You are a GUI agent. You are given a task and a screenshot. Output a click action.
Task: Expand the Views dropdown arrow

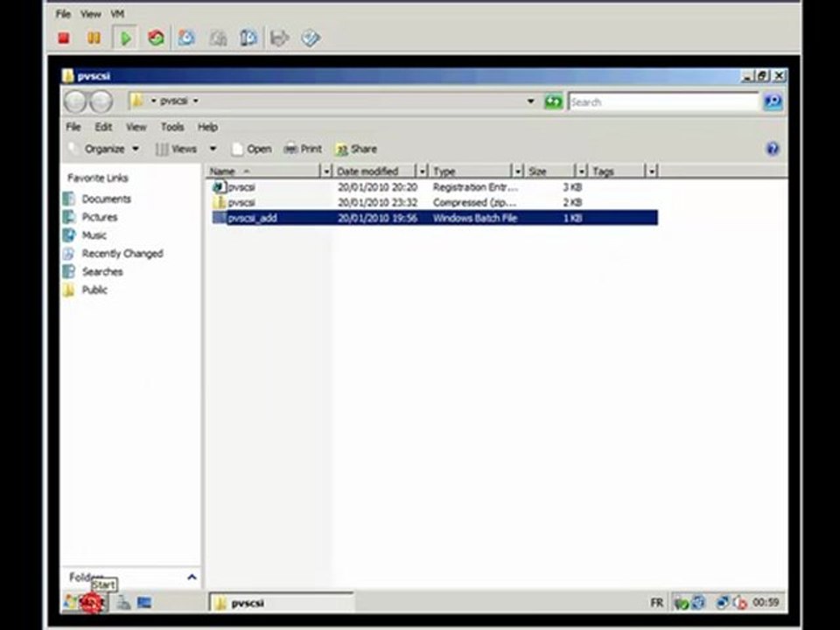tap(213, 149)
